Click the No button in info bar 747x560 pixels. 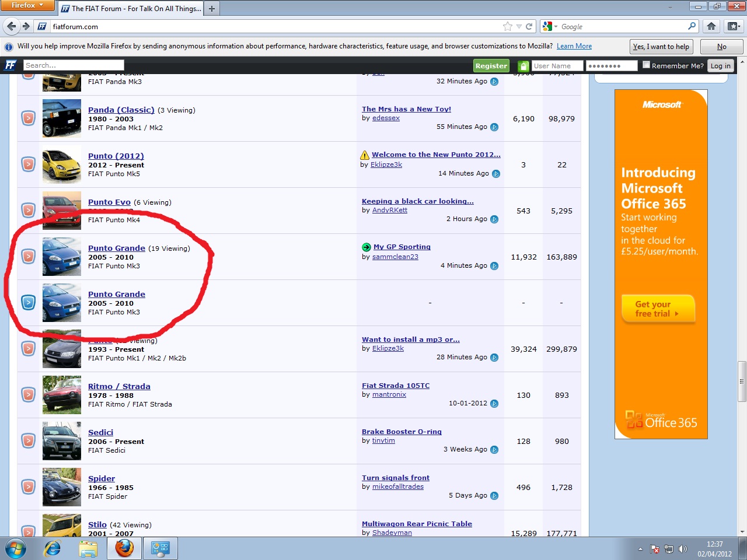point(722,47)
